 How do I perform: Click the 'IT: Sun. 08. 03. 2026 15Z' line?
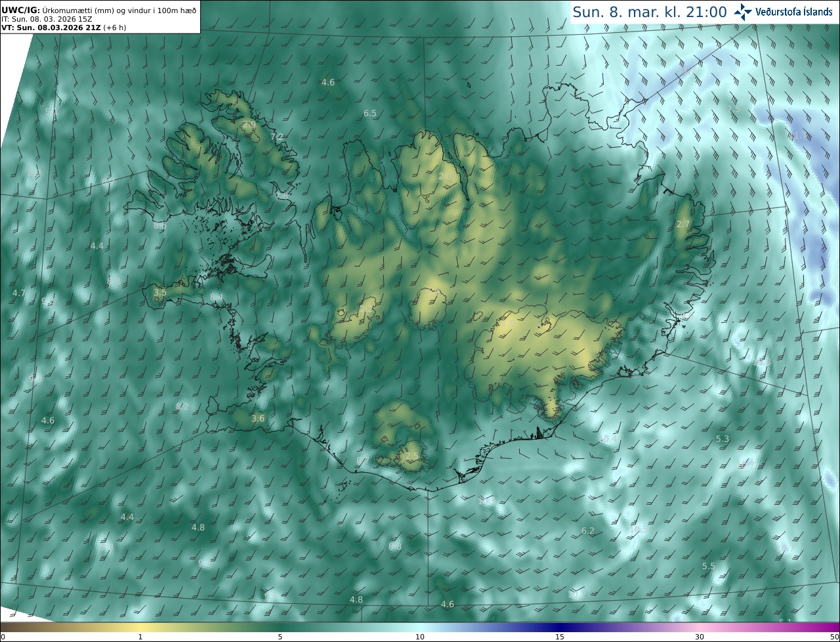tap(47, 19)
